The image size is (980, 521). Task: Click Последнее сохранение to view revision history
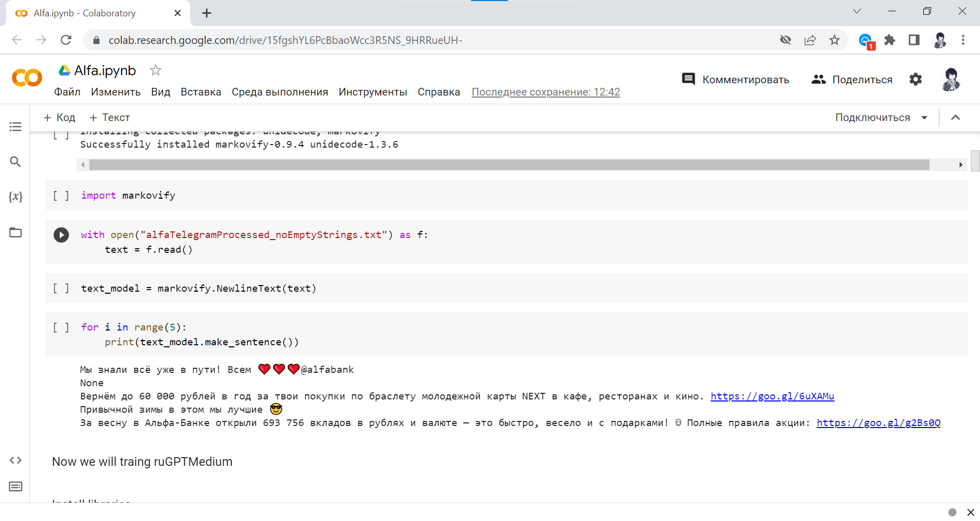click(545, 92)
